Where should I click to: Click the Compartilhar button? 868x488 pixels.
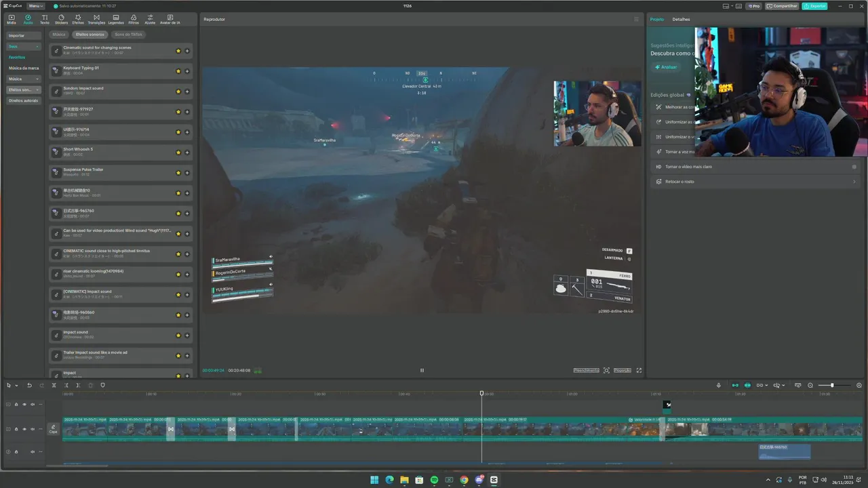pyautogui.click(x=783, y=5)
